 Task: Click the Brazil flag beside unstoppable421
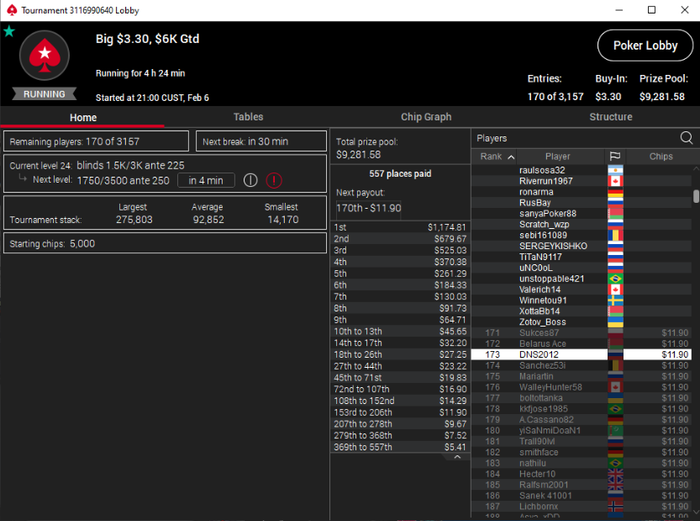click(616, 279)
